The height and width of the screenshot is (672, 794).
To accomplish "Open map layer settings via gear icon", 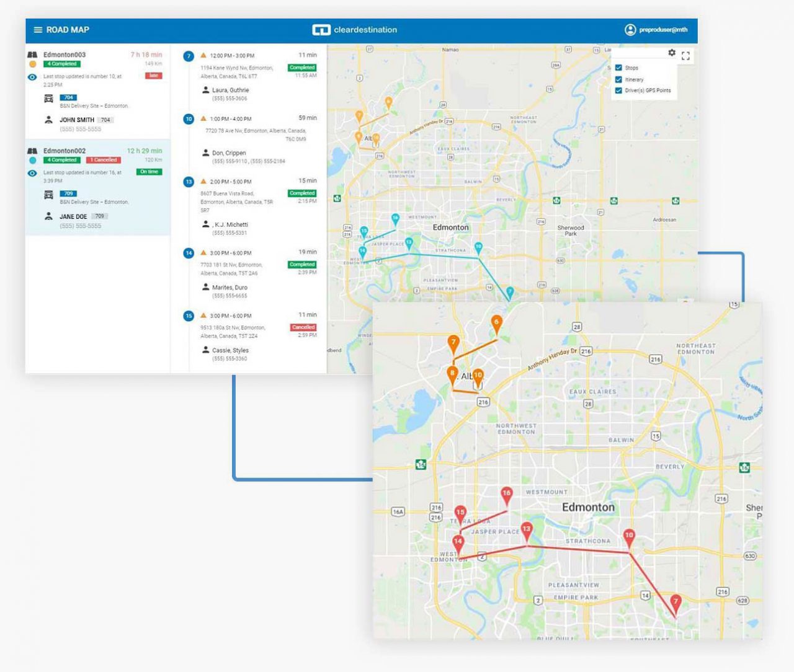I will point(672,53).
